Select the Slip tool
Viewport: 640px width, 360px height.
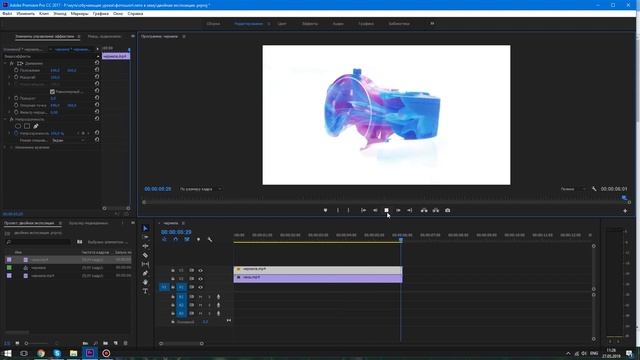click(x=146, y=264)
